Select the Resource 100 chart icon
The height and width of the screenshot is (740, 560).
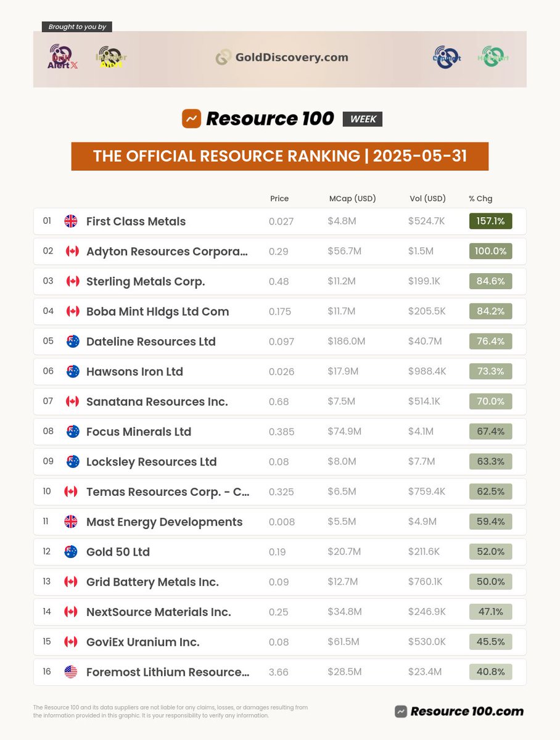[192, 118]
